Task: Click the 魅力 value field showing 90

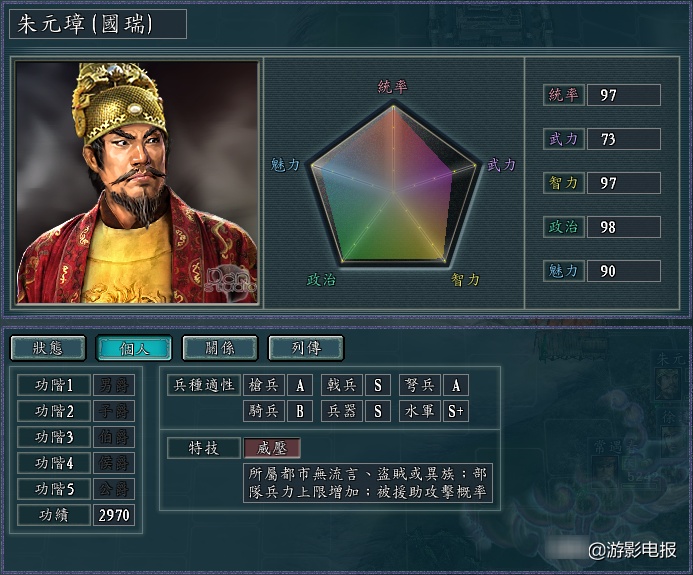Action: click(624, 271)
